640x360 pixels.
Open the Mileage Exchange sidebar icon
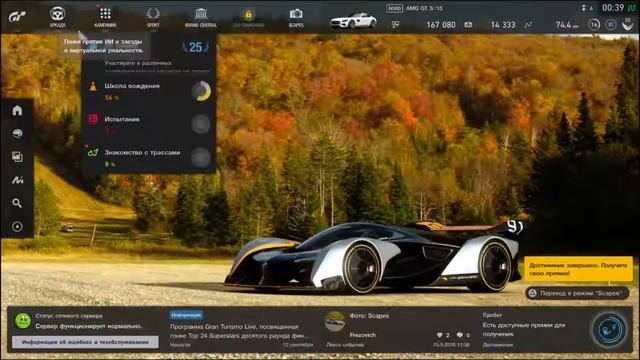(17, 180)
